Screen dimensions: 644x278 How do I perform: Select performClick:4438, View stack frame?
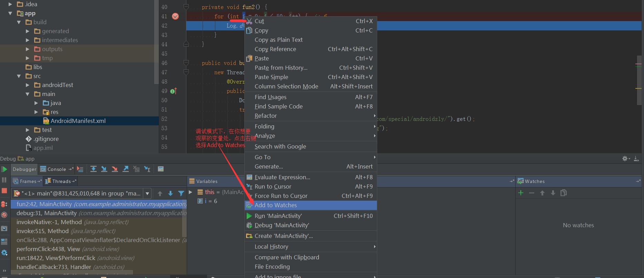pos(99,249)
